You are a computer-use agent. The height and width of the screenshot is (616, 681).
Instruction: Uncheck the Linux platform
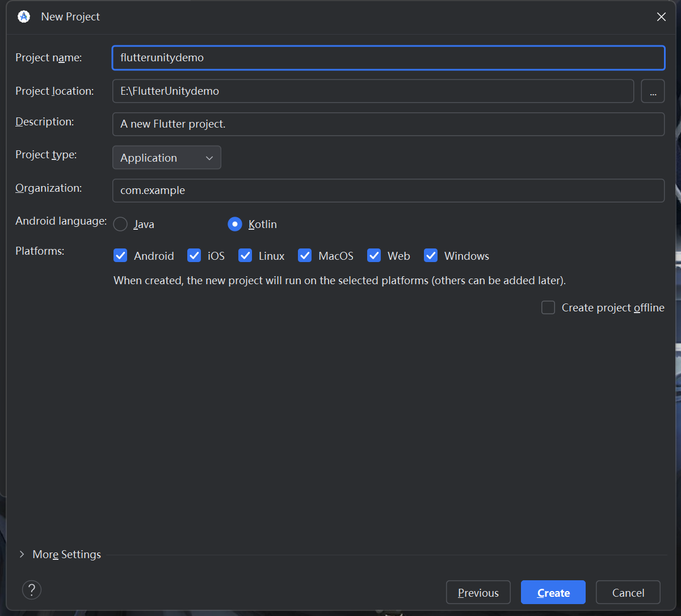[x=245, y=255]
